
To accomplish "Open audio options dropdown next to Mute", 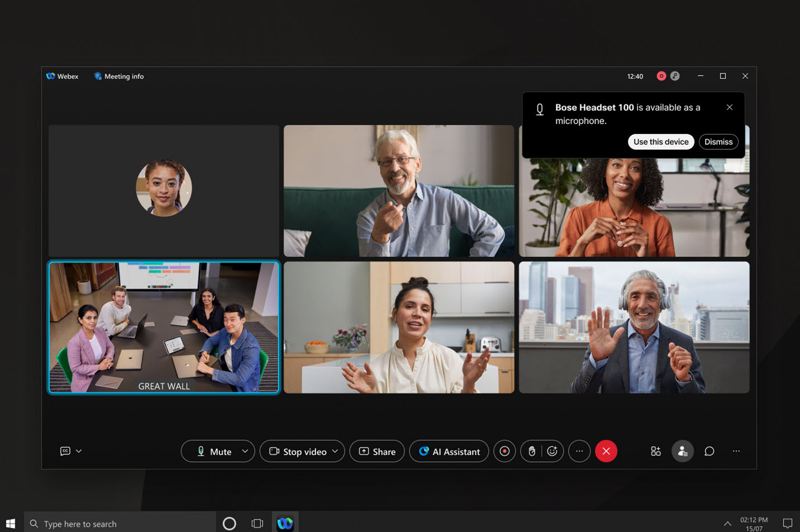I will (x=245, y=451).
